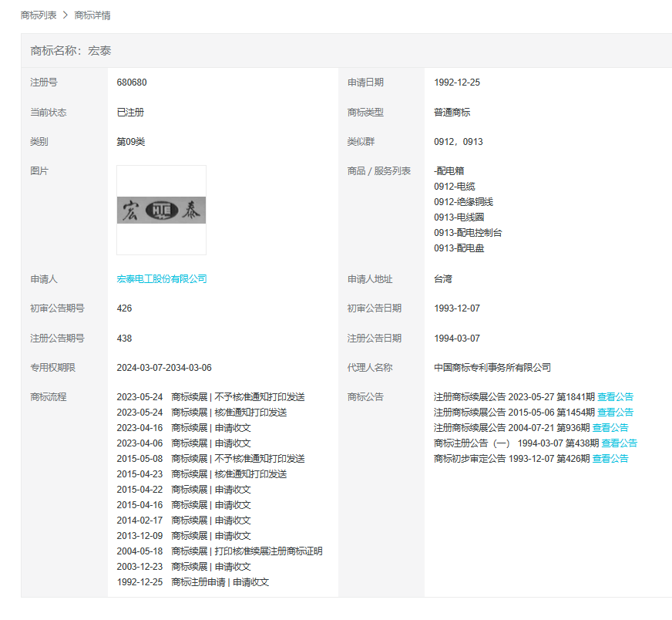Screen dimensions: 672x620
Task: Click exclusive period 2024-03-07-2034-03-06
Action: click(x=164, y=368)
